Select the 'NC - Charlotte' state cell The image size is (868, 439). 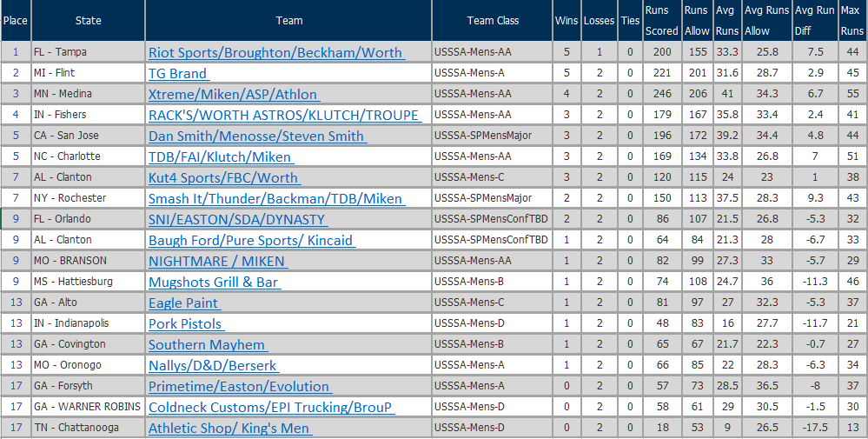pyautogui.click(x=88, y=156)
